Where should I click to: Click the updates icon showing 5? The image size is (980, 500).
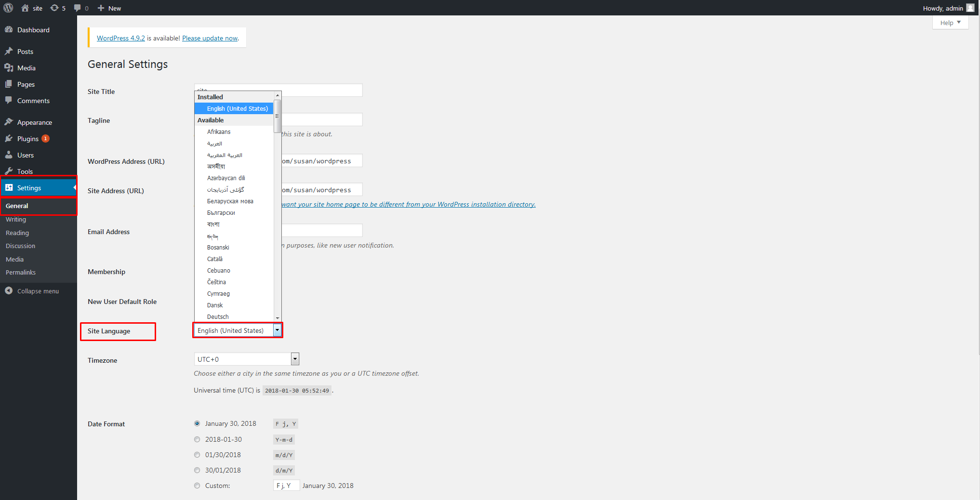[x=54, y=8]
